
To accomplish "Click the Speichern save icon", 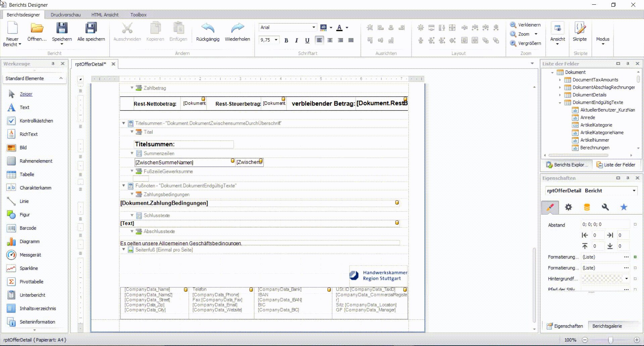I will click(x=62, y=28).
